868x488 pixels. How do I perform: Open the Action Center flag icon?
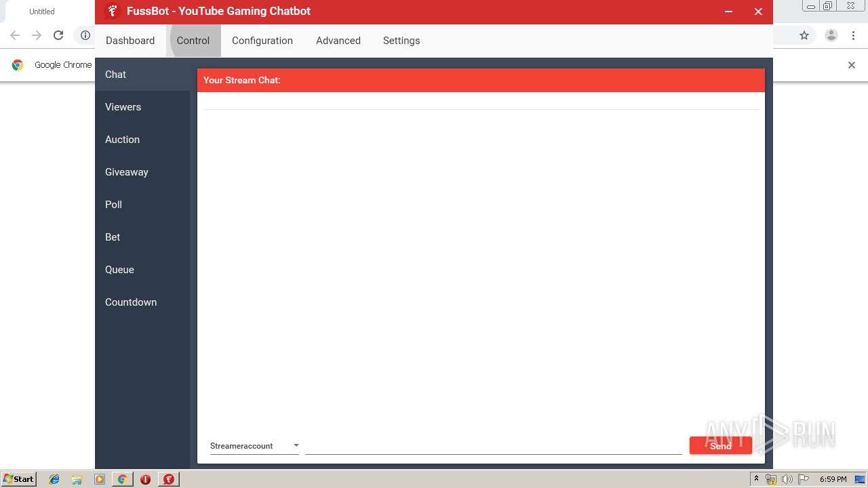point(803,479)
